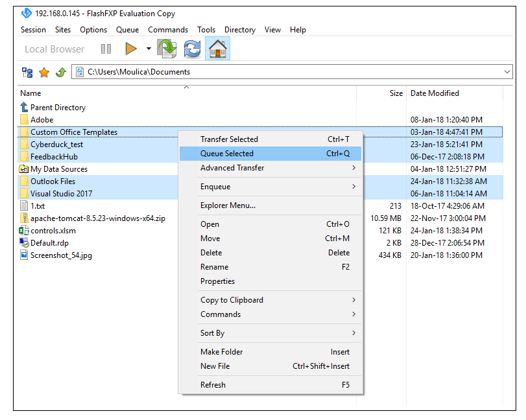
Task: Click the Parent Directory up-arrow icon
Action: click(x=24, y=107)
